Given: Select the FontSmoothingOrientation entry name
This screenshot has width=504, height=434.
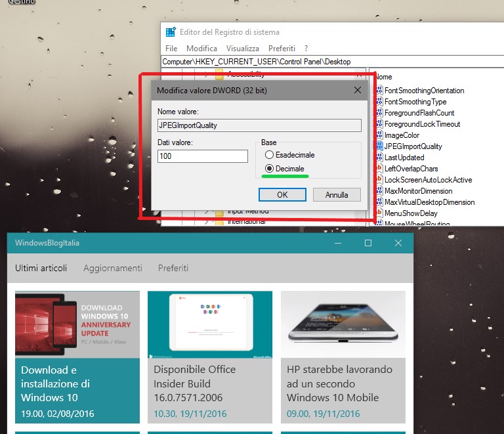Looking at the screenshot, I should tap(425, 91).
